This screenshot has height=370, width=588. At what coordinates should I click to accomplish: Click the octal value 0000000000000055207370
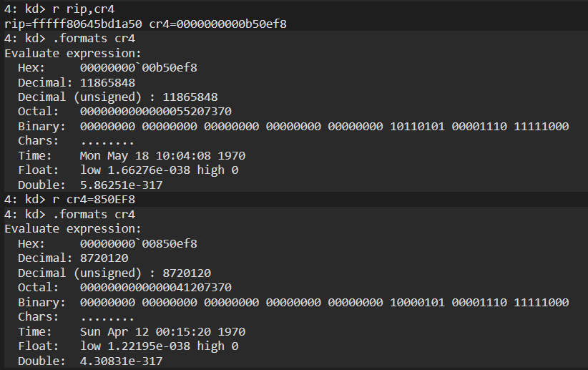156,112
